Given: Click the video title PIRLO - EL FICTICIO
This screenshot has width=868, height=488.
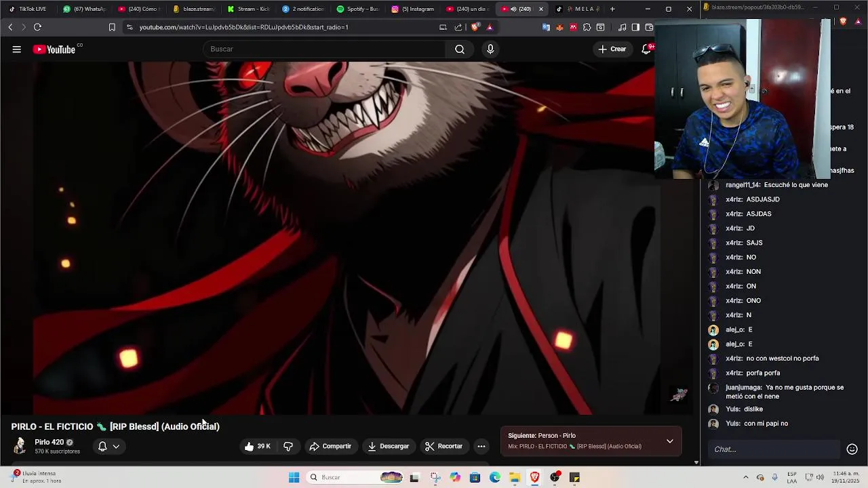Looking at the screenshot, I should 115,426.
